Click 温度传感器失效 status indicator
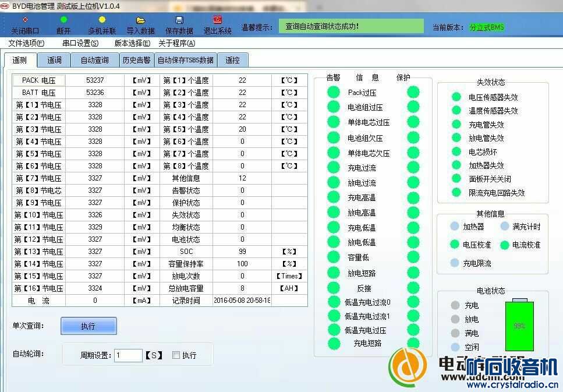The height and width of the screenshot is (392, 563). pos(456,110)
